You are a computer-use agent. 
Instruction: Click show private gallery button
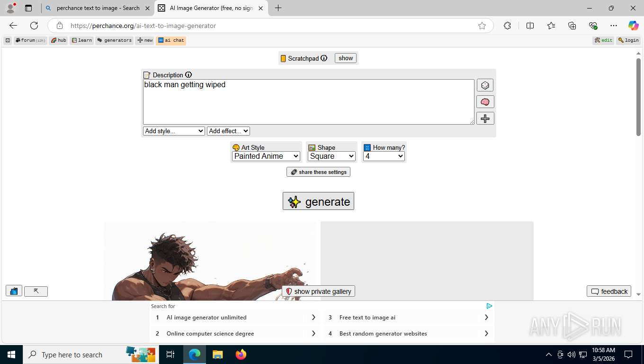318,291
